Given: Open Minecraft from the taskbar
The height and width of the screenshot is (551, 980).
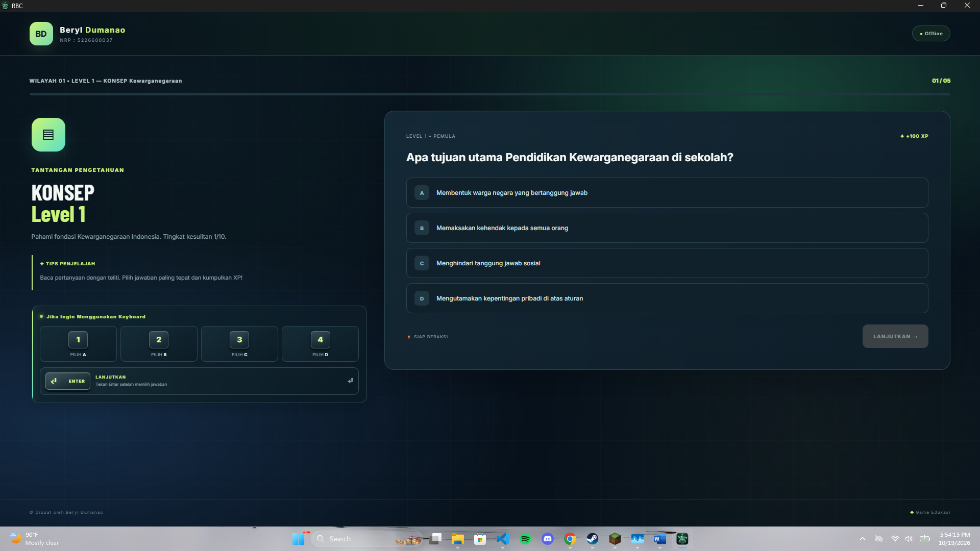Looking at the screenshot, I should (615, 539).
